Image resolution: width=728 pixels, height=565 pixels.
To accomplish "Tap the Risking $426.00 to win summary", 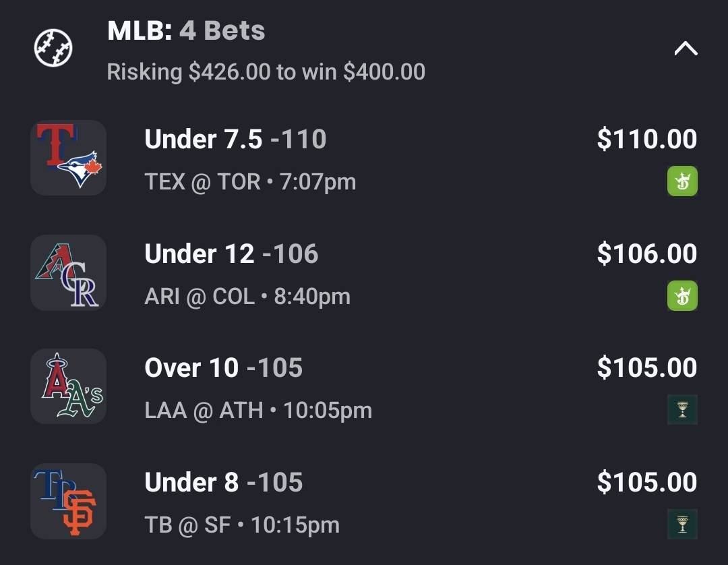I will coord(266,72).
